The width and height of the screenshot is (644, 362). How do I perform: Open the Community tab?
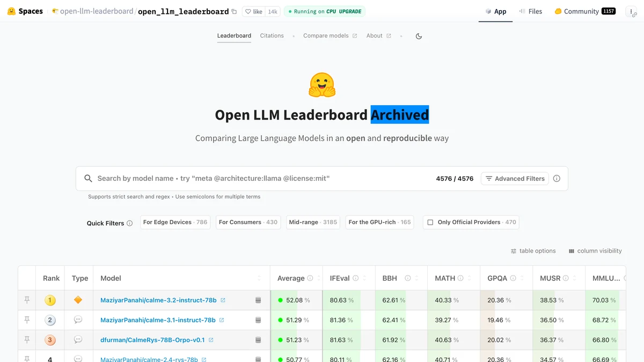(585, 11)
